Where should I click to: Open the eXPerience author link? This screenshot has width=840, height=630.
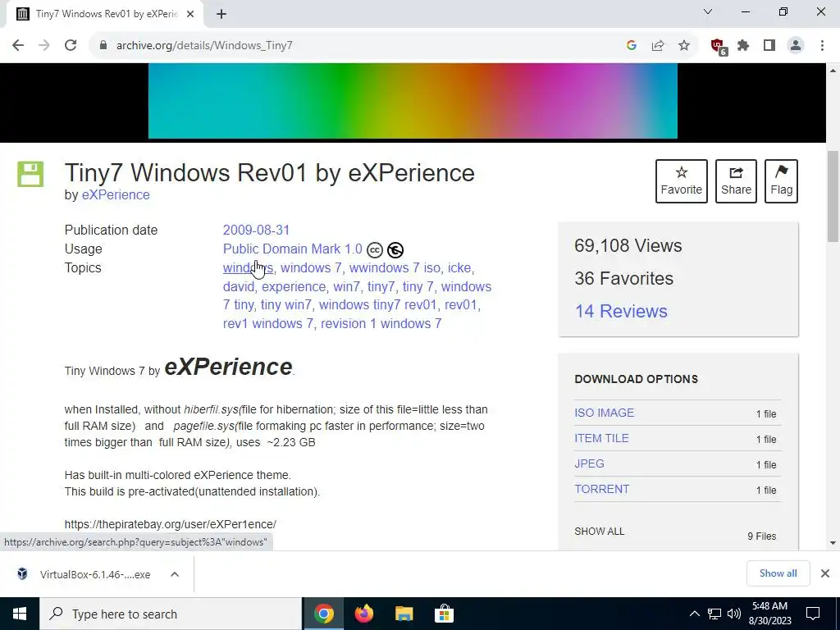coord(116,195)
